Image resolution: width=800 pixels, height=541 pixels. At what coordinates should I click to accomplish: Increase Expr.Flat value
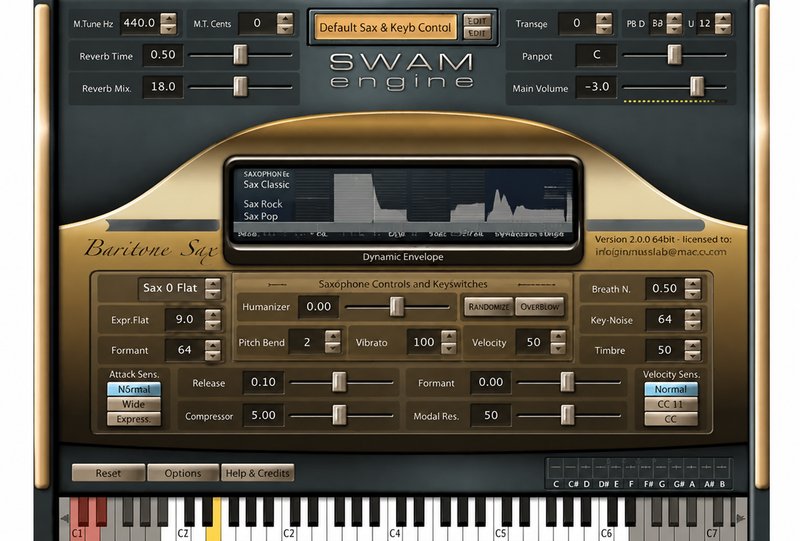[213, 314]
